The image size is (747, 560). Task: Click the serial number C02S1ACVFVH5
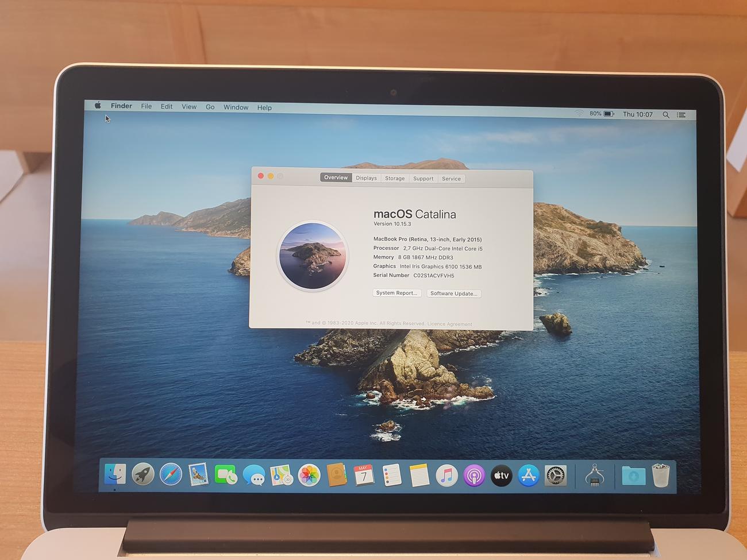click(434, 276)
